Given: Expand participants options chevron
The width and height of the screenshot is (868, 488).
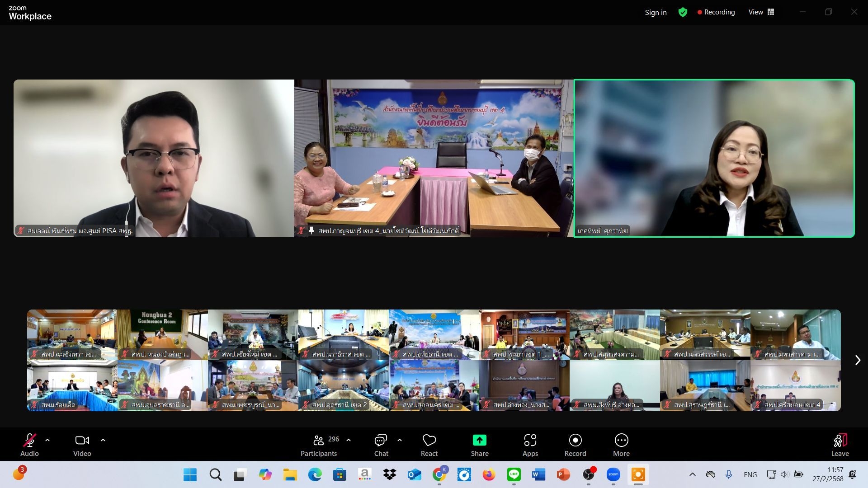Looking at the screenshot, I should click(349, 440).
